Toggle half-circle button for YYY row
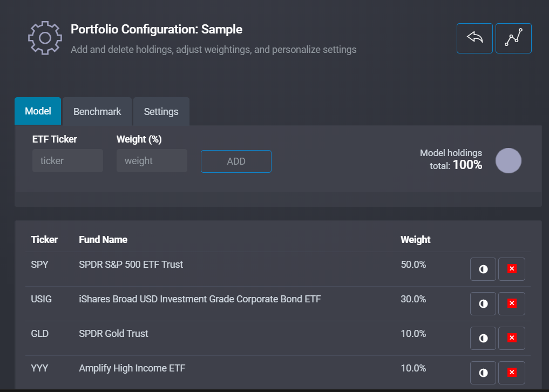549x392 pixels. point(483,373)
